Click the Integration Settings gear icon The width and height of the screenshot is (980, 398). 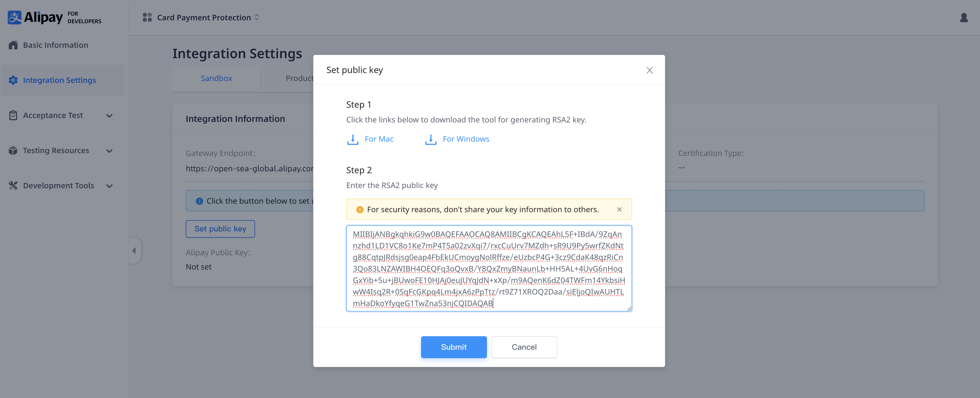click(13, 80)
